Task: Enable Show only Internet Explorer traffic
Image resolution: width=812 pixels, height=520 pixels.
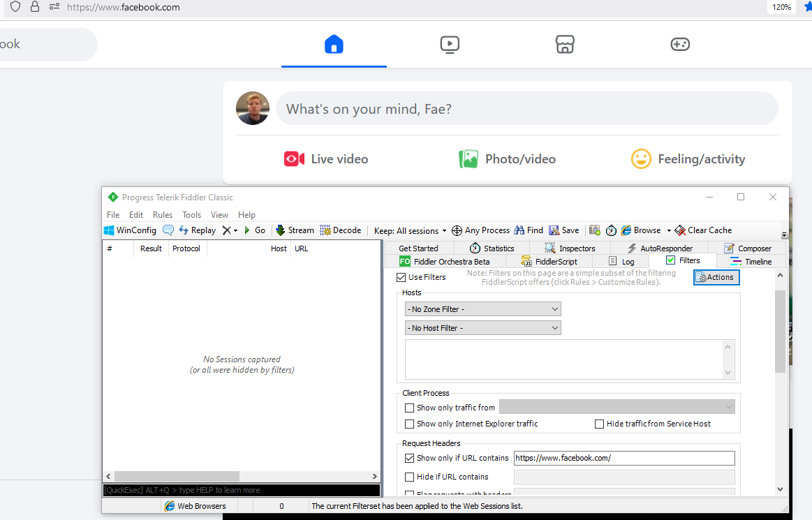Action: click(410, 424)
